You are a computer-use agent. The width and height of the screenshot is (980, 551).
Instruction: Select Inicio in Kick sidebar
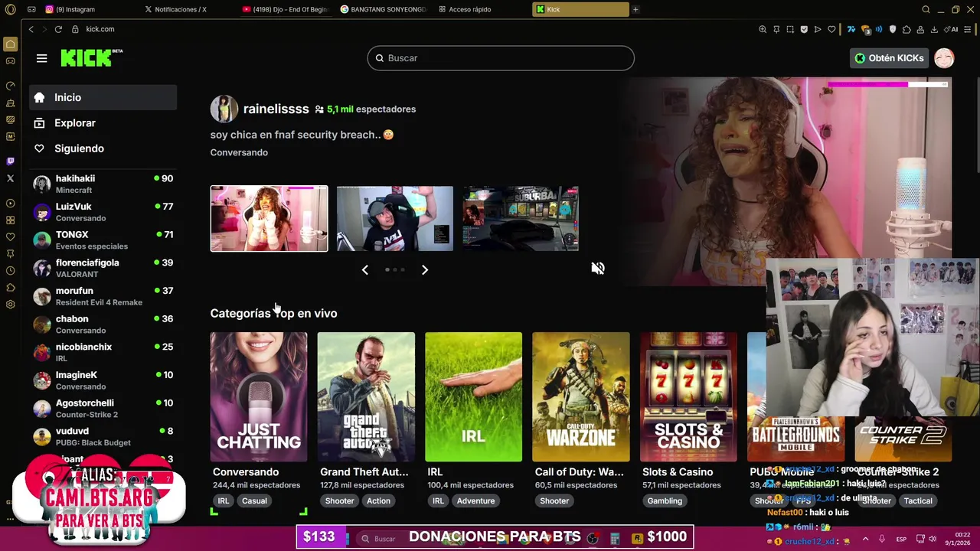tap(103, 97)
